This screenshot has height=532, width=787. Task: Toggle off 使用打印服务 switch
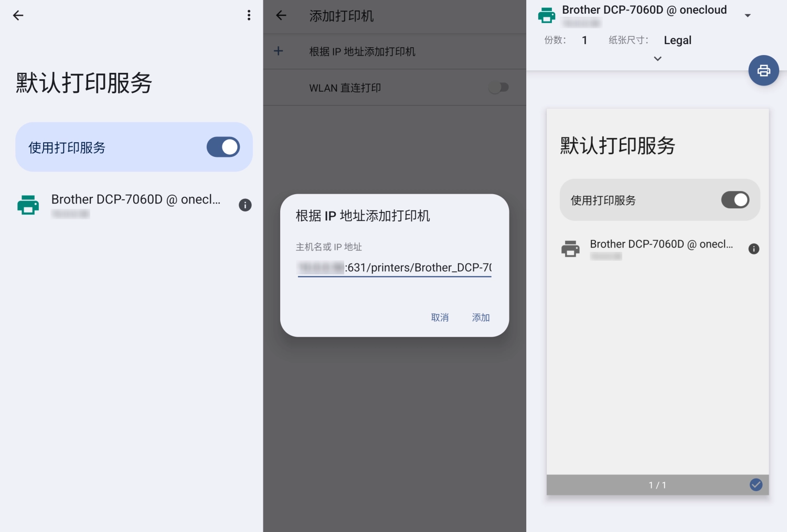tap(223, 147)
